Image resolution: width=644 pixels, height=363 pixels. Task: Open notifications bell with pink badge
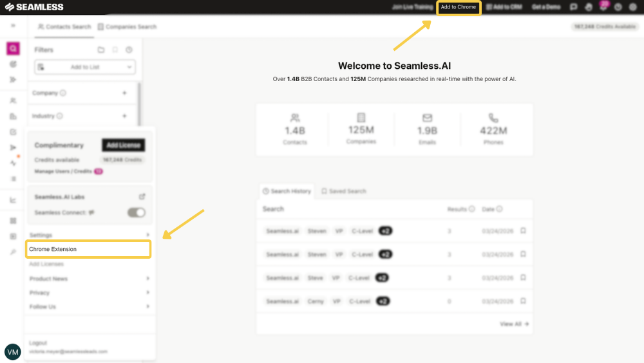tap(603, 6)
